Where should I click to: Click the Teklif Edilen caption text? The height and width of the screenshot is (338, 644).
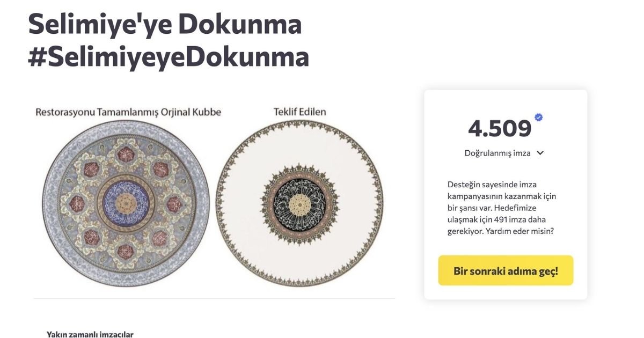click(x=299, y=111)
